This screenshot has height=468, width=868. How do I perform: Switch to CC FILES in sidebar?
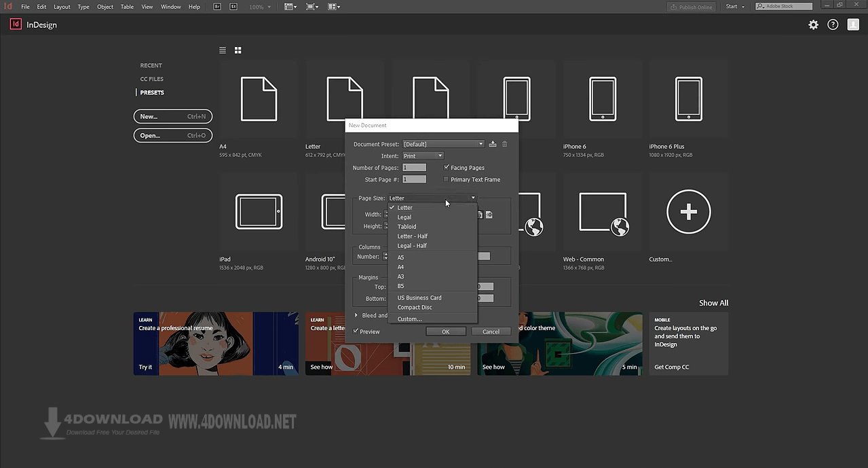pos(152,79)
